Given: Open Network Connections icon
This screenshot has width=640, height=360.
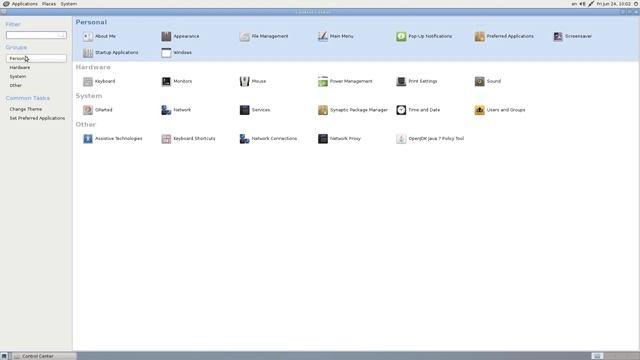Looking at the screenshot, I should click(244, 139).
